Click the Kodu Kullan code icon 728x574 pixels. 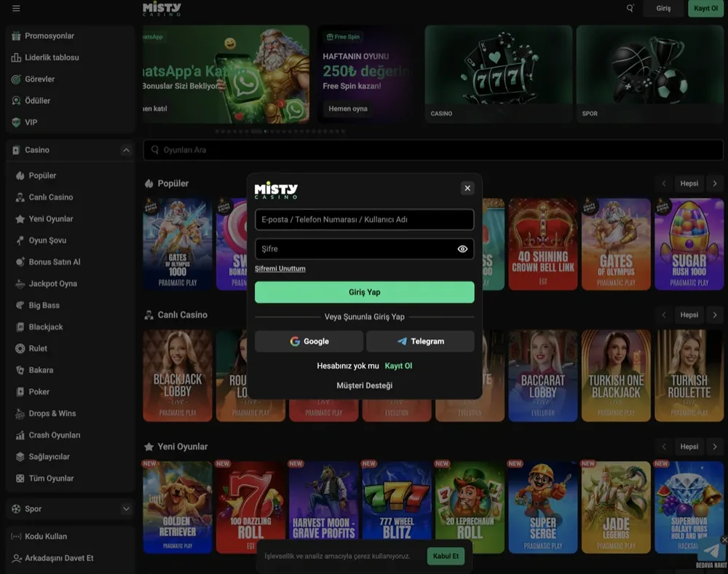pos(16,536)
